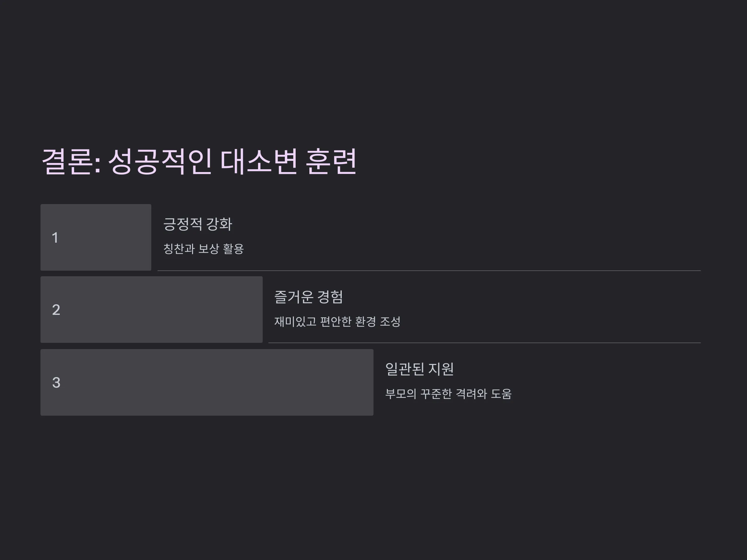The width and height of the screenshot is (747, 560).
Task: Click the text 칭찬과 보상 활용
Action: [204, 249]
